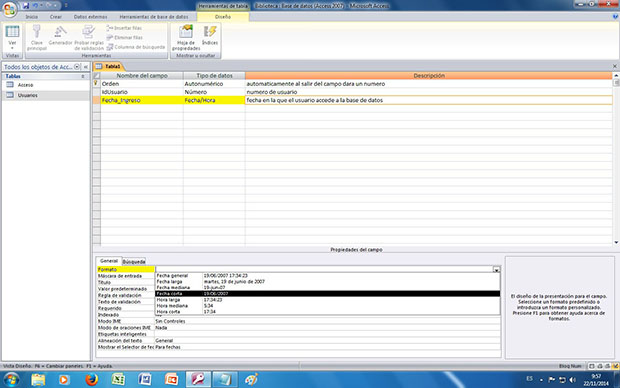Click Eliminar filas in the ribbon

tap(125, 38)
